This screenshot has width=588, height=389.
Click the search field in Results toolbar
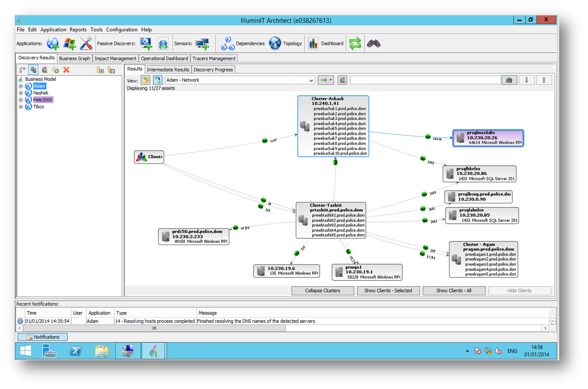(425, 80)
